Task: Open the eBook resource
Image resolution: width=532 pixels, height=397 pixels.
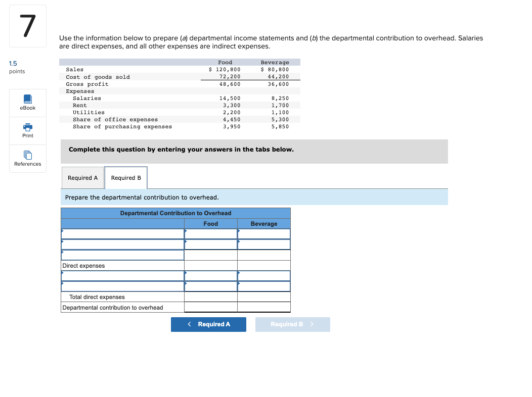Action: [x=27, y=103]
